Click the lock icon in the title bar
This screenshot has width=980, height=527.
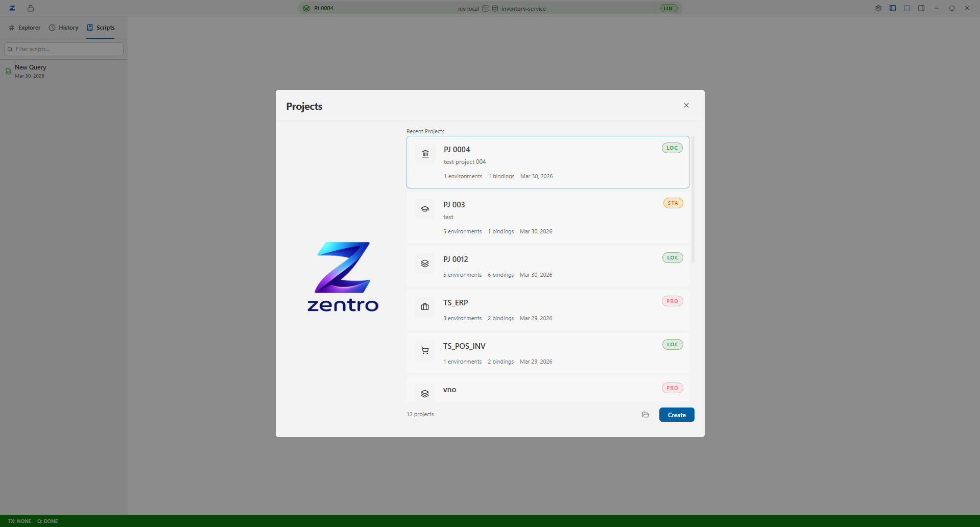30,8
